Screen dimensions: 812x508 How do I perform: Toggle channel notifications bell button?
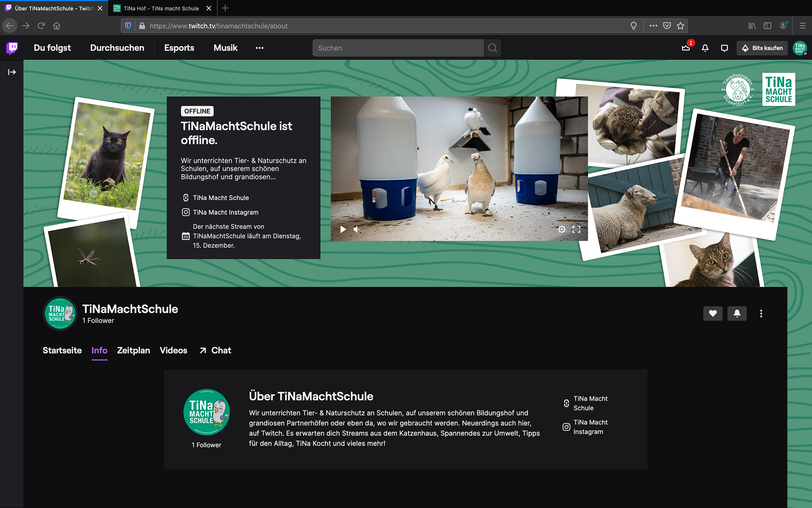(x=737, y=313)
